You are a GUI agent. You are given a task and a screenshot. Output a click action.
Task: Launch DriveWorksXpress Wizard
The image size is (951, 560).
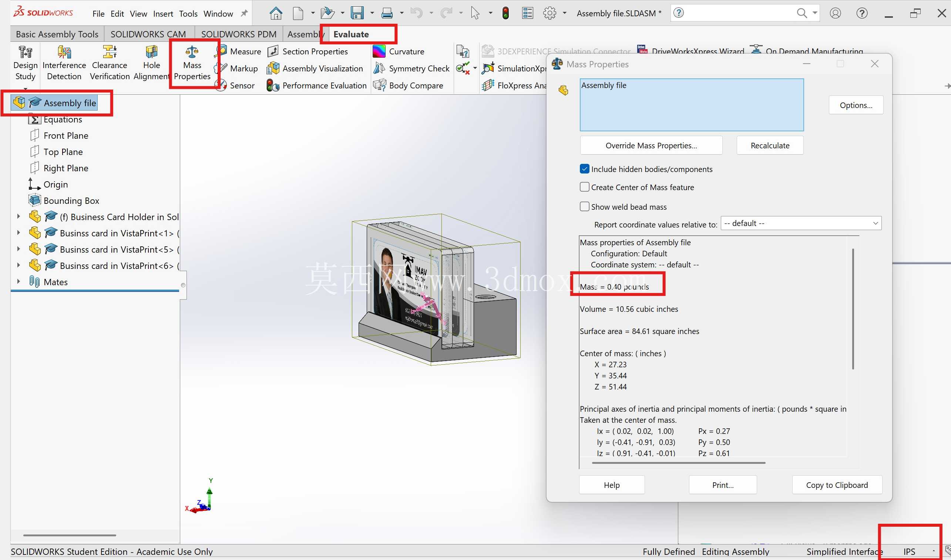tap(690, 51)
